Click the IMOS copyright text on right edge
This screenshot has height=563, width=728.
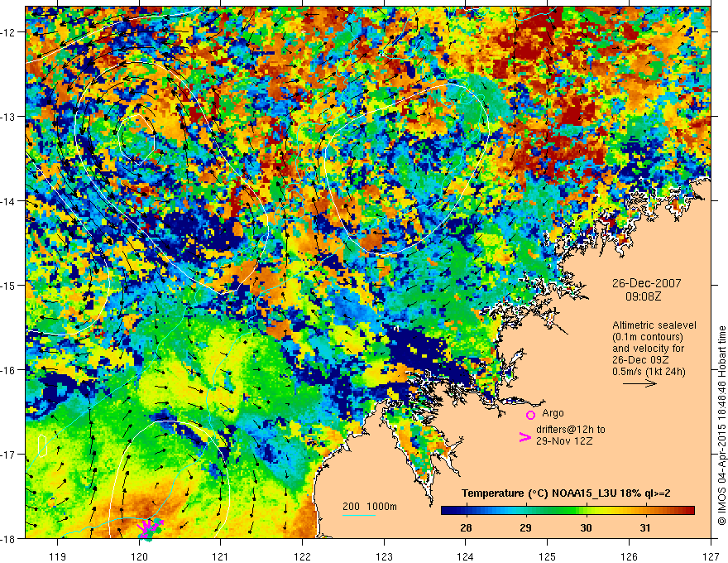click(x=721, y=426)
